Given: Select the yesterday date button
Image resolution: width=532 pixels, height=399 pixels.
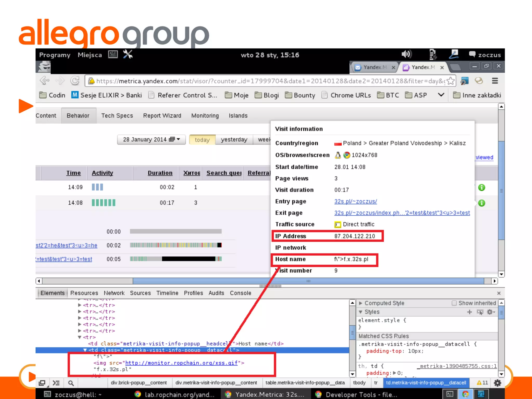Looking at the screenshot, I should click(234, 140).
